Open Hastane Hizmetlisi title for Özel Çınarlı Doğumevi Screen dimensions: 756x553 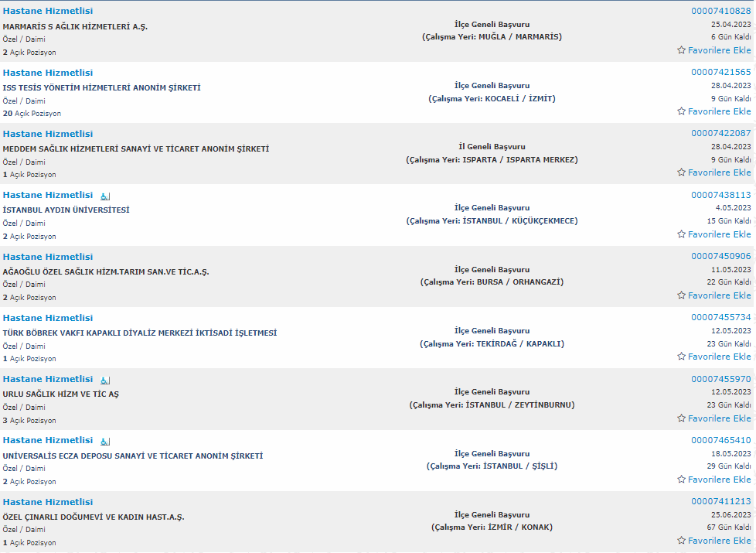(48, 502)
